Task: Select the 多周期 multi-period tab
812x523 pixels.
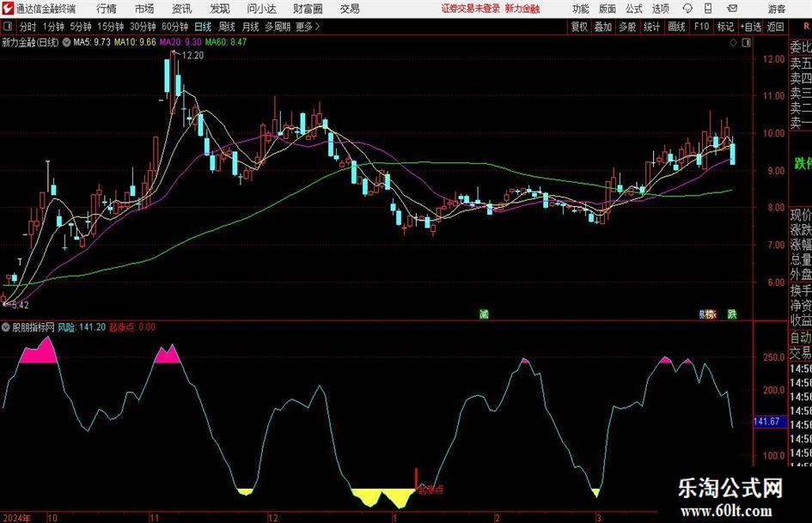Action: [278, 27]
